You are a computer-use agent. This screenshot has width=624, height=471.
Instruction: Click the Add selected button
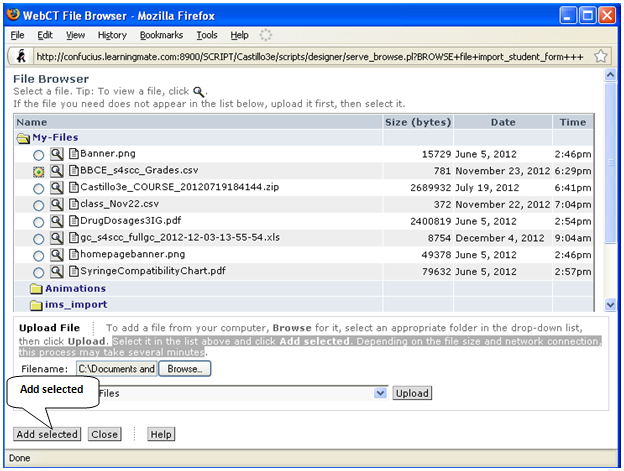[47, 434]
